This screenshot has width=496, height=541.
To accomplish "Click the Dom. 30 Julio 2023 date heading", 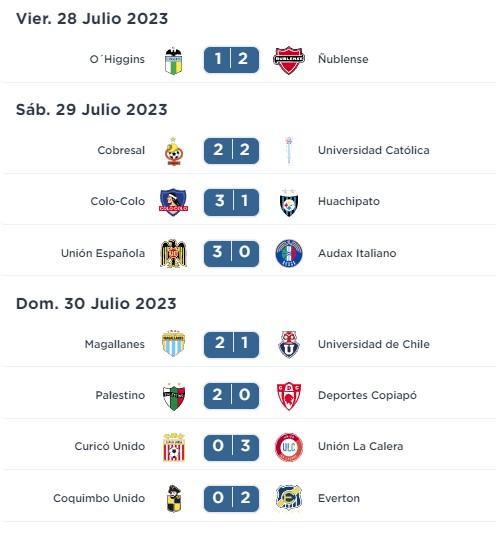I will (96, 304).
